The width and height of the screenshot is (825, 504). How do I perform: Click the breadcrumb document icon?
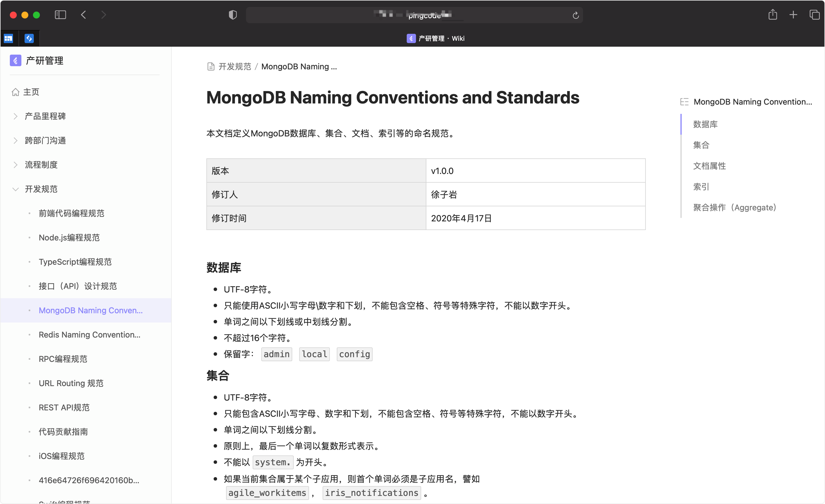211,66
